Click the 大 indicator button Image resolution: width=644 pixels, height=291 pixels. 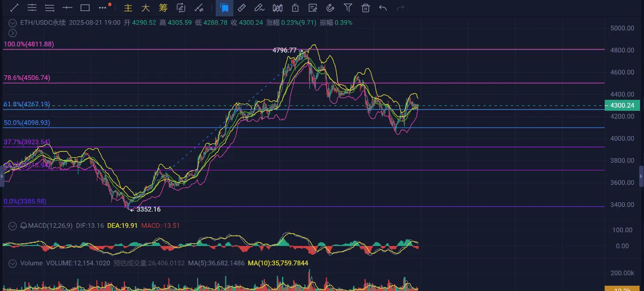coord(145,8)
